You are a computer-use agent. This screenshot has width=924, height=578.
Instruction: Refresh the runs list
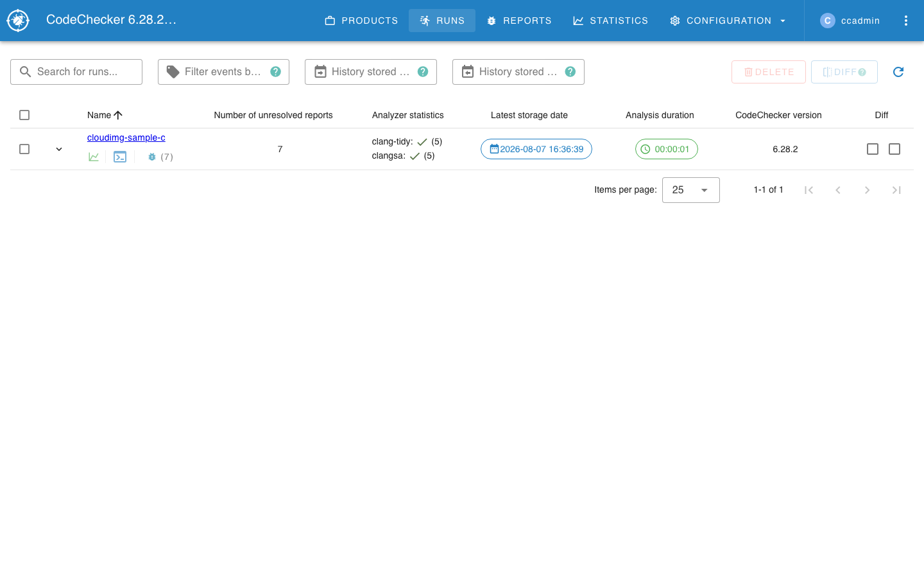(x=898, y=72)
